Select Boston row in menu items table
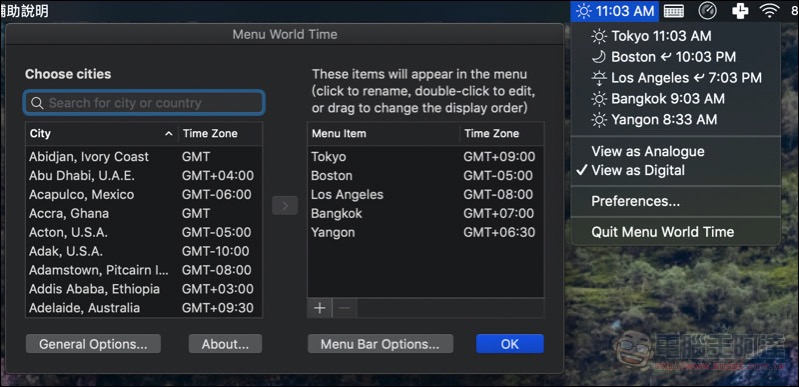The height and width of the screenshot is (387, 799). 425,175
